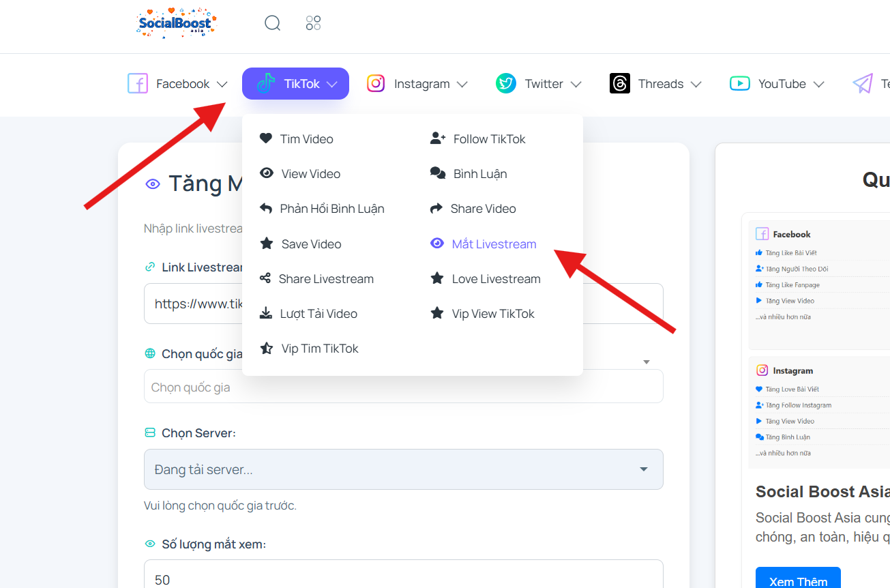Click download icon beside Lượt Tải Video

(x=266, y=313)
